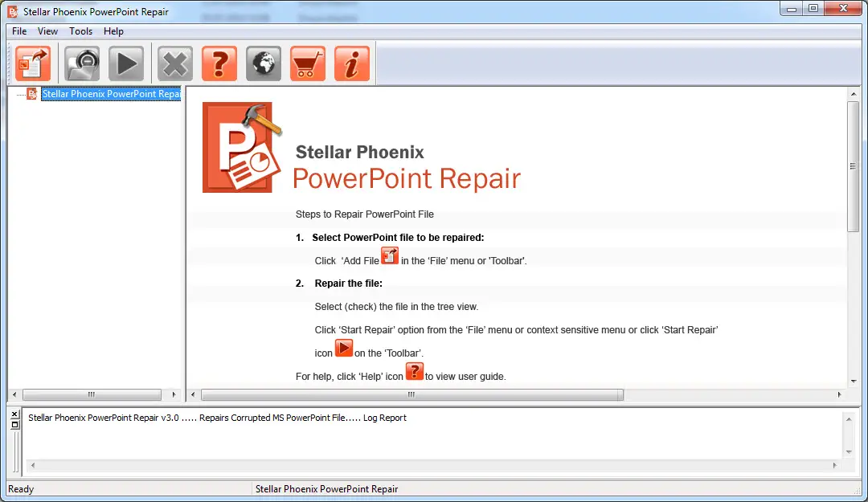Click content pane horizontal scrollbar thumb
The image size is (868, 502).
pos(412,394)
